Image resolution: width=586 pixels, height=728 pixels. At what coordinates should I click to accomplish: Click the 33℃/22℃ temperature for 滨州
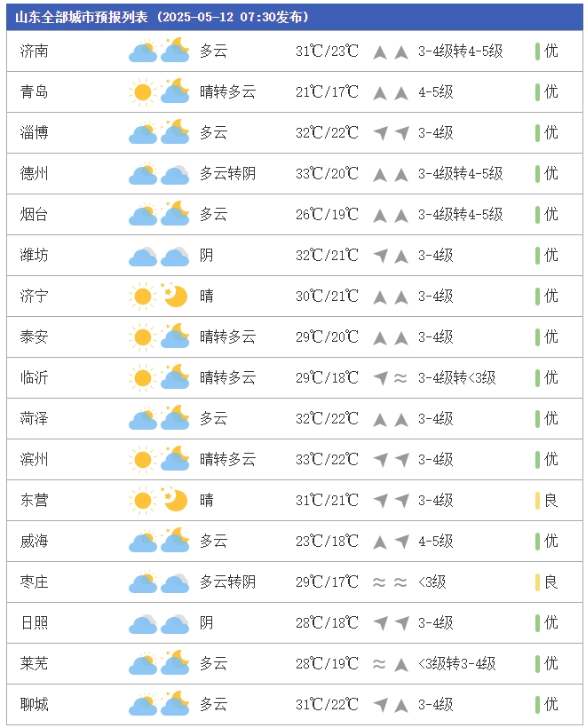coord(327,460)
